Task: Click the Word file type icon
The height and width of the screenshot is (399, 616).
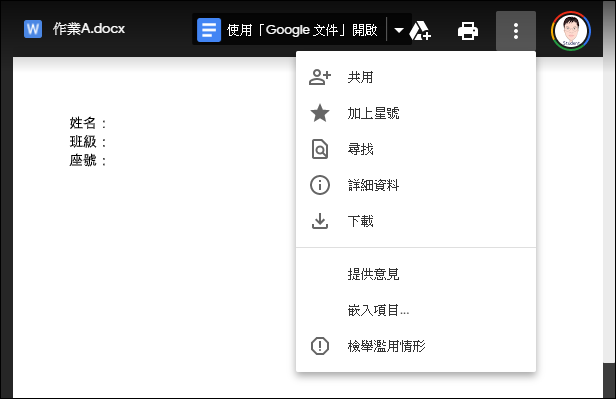Action: click(33, 29)
